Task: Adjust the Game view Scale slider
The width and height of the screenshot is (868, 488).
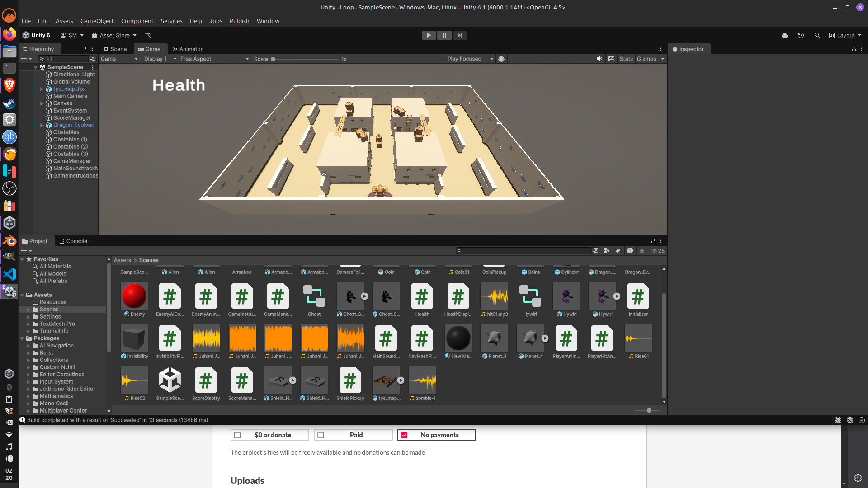Action: coord(273,59)
